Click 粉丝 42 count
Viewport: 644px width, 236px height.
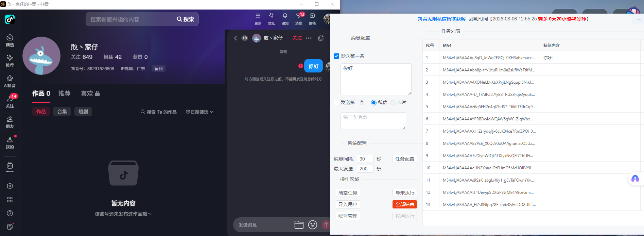[112, 57]
